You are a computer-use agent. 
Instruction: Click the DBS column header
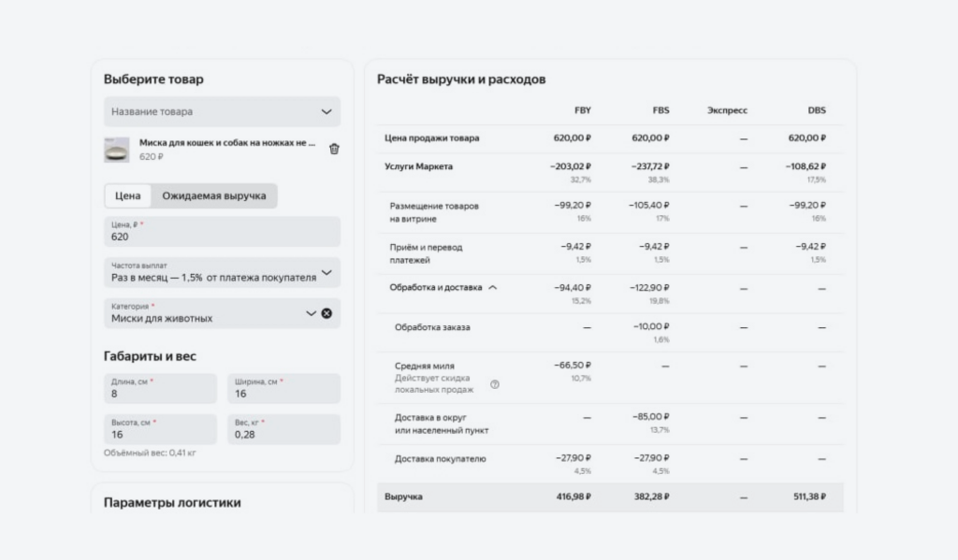click(x=817, y=110)
